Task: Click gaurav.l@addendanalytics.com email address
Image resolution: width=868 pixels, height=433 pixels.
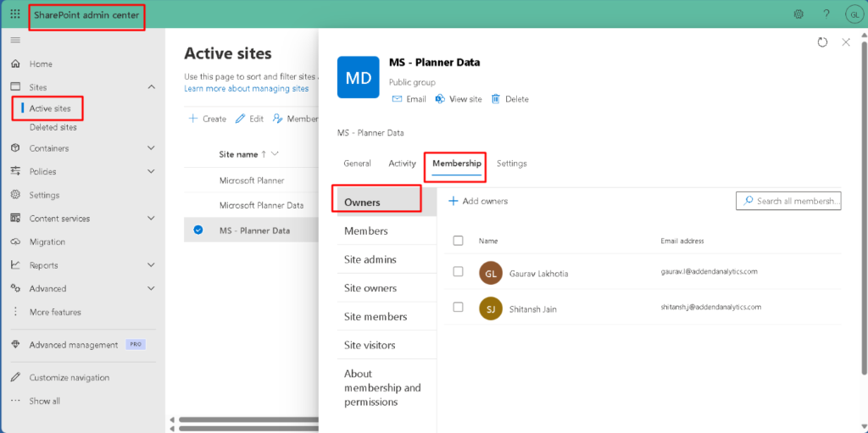Action: pyautogui.click(x=709, y=272)
